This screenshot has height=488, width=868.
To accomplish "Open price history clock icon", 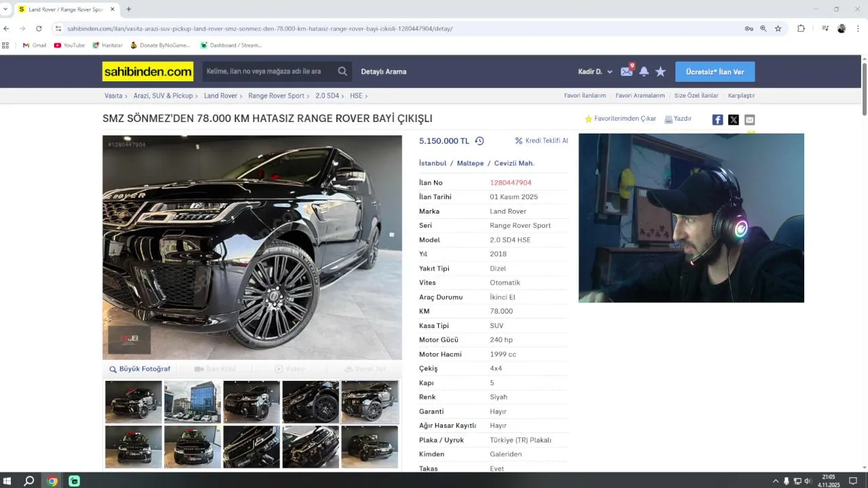I will (x=479, y=141).
